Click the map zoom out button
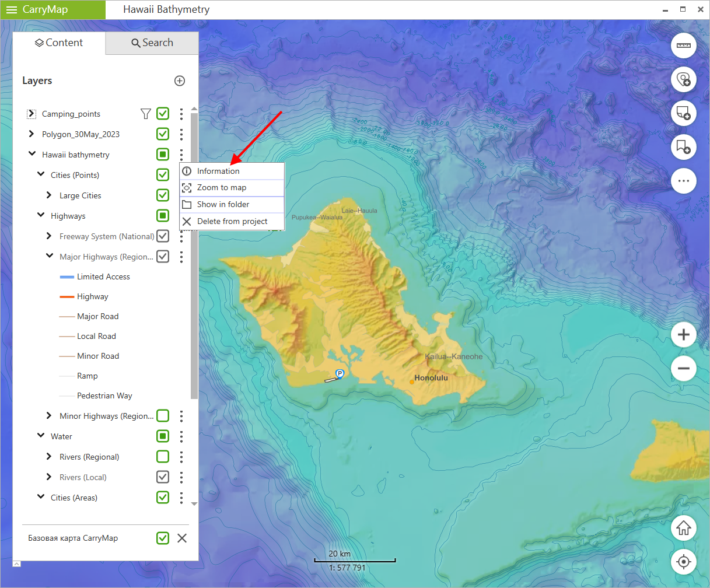Image resolution: width=710 pixels, height=588 pixels. click(683, 369)
